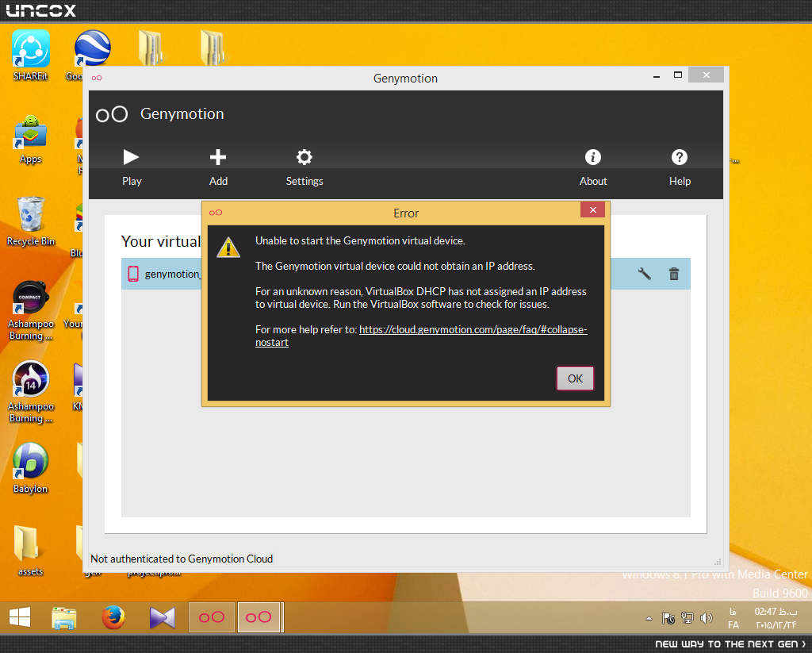Click the wrench icon on the device row
This screenshot has width=812, height=653.
tap(644, 274)
